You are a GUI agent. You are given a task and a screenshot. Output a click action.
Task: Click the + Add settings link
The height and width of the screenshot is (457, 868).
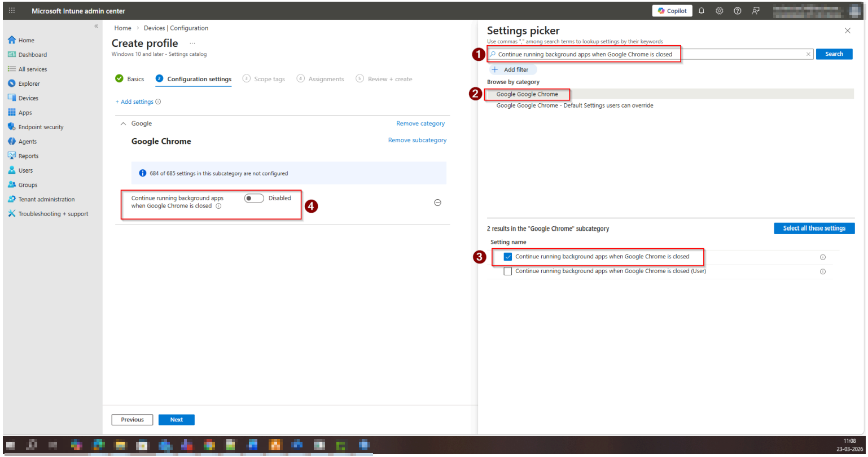coord(134,102)
